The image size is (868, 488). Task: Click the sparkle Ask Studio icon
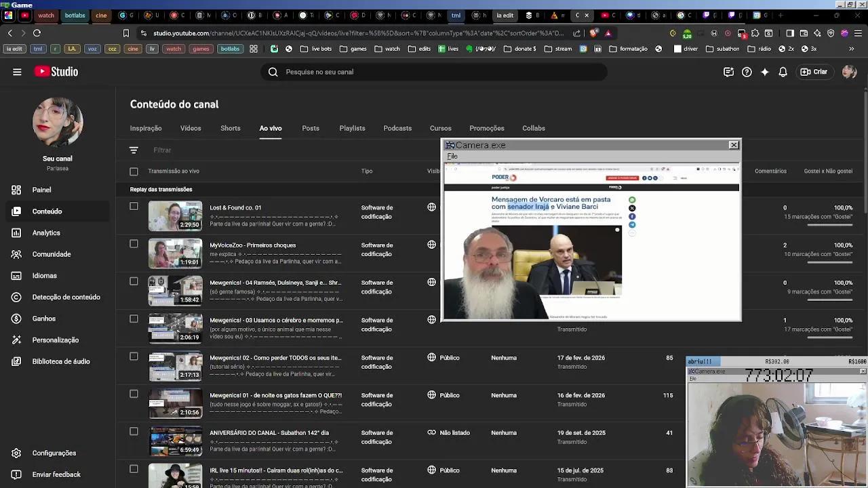765,72
